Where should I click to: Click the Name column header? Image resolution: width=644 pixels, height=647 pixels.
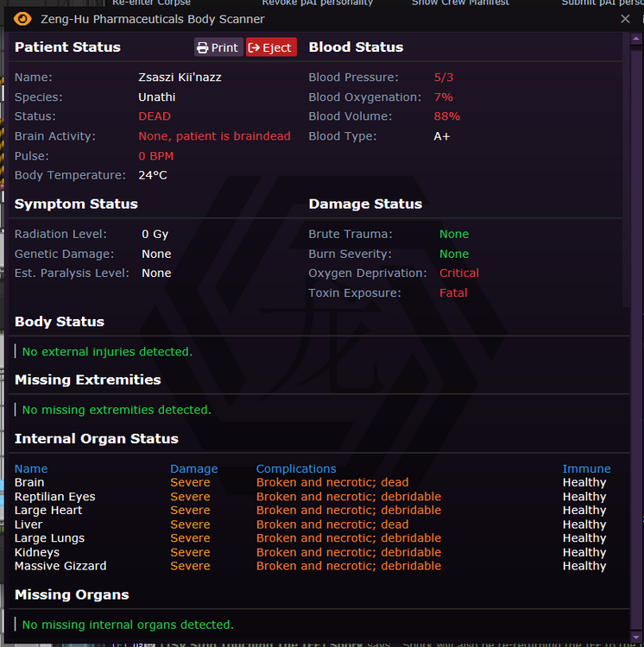pos(31,468)
